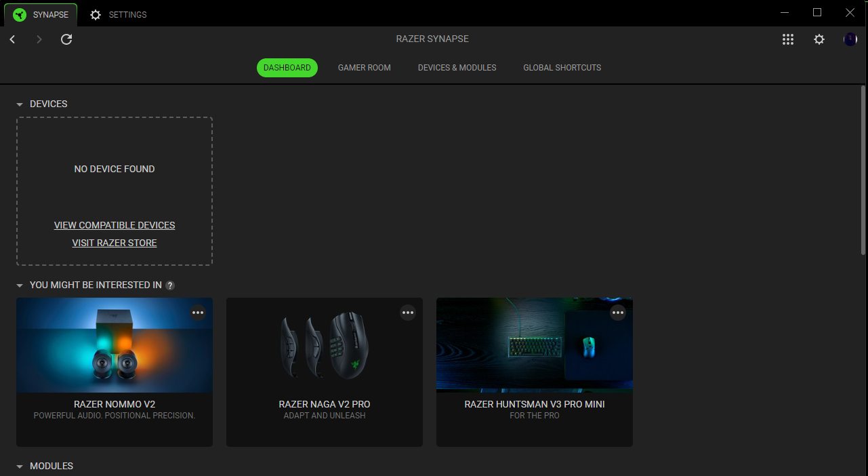Open the Razer Naga V2 Pro product image
The image size is (868, 476).
(x=325, y=345)
